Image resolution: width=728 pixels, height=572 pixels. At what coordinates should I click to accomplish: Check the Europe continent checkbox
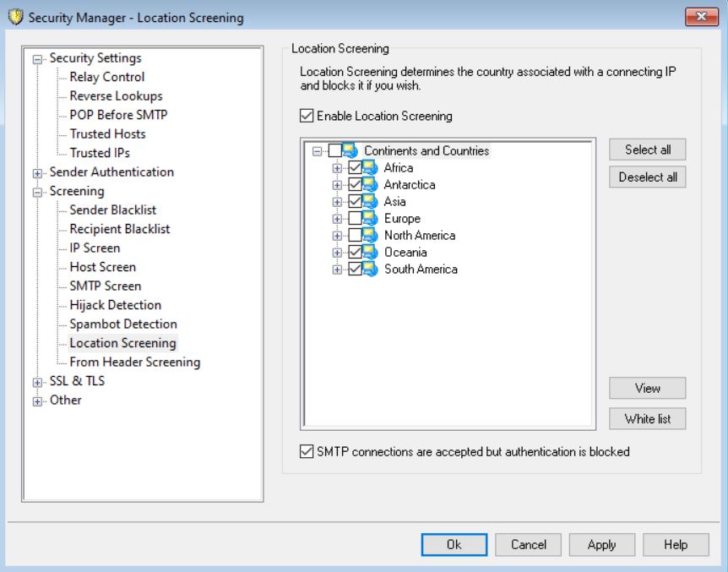pyautogui.click(x=356, y=218)
